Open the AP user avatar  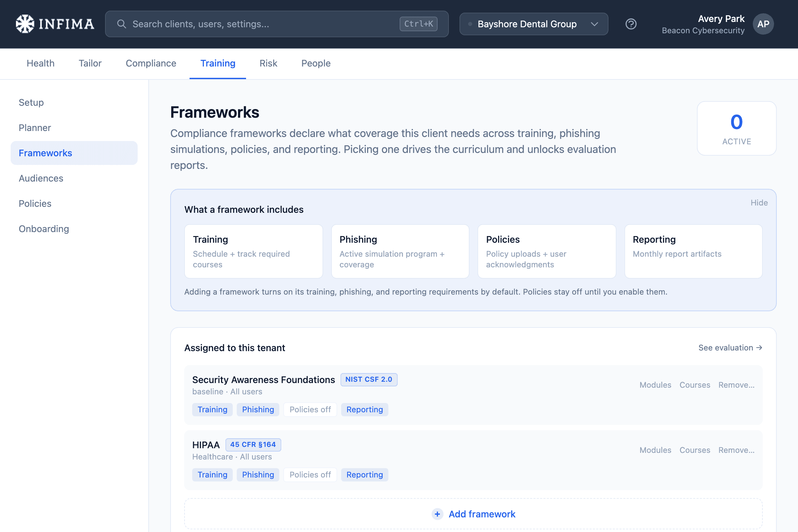(763, 24)
